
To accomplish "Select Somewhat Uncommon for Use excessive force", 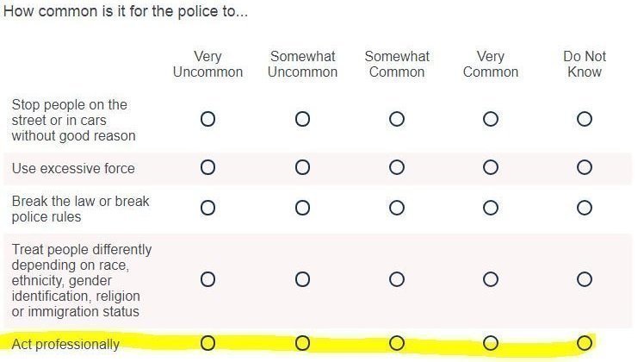I will point(303,167).
